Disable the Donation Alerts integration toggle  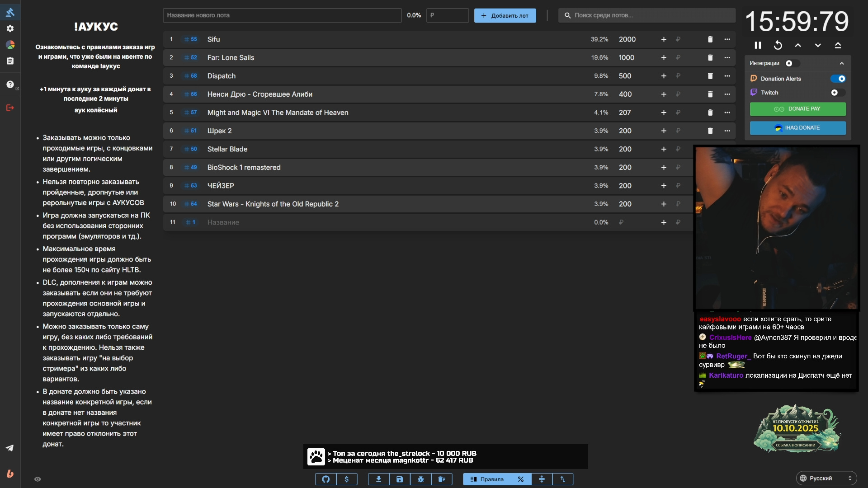pos(838,79)
